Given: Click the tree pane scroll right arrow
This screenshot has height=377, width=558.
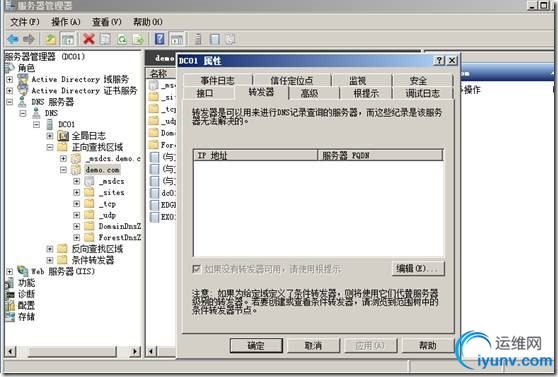Looking at the screenshot, I should pos(135,351).
